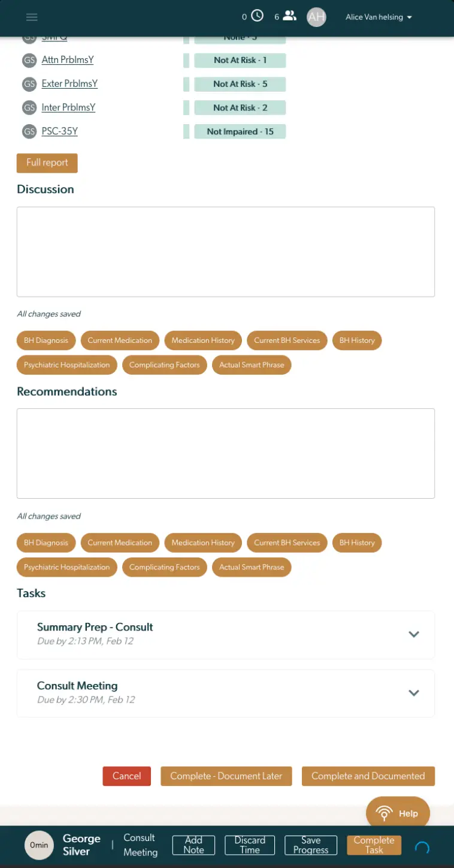This screenshot has width=454, height=868.
Task: Insert BH Diagnosis phrase under Discussion
Action: pos(46,340)
